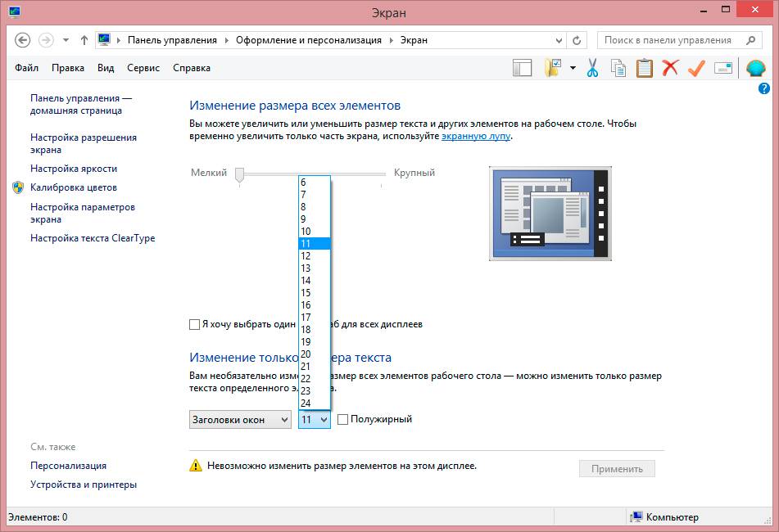Click the Paste clipboard icon
Viewport: 779px width, 532px height.
point(645,68)
